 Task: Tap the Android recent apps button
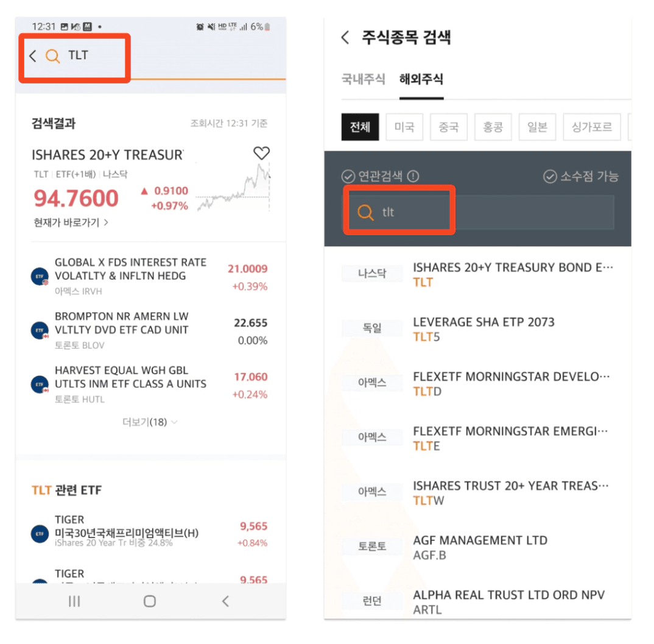point(74,601)
